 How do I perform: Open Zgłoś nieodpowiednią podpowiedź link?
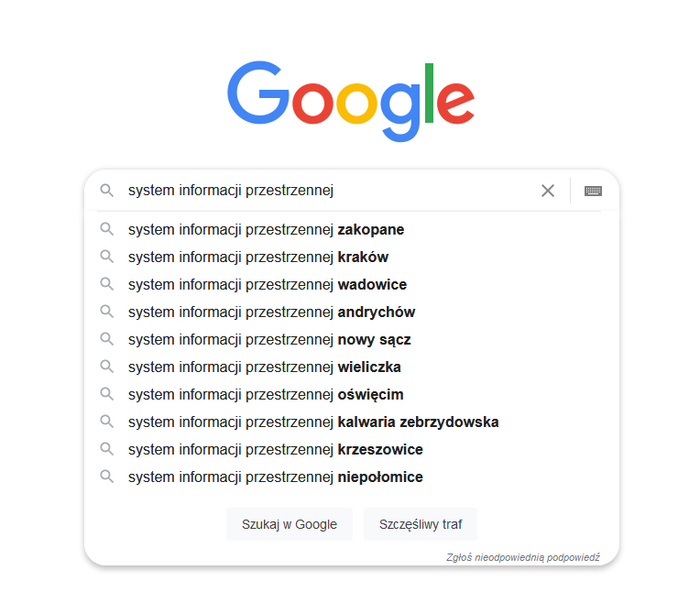pyautogui.click(x=523, y=557)
